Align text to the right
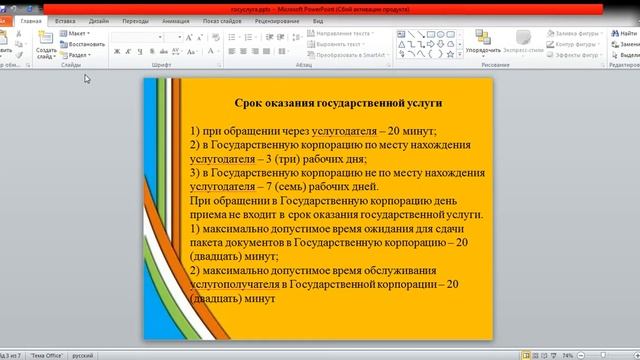640x360 pixels. 255,51
